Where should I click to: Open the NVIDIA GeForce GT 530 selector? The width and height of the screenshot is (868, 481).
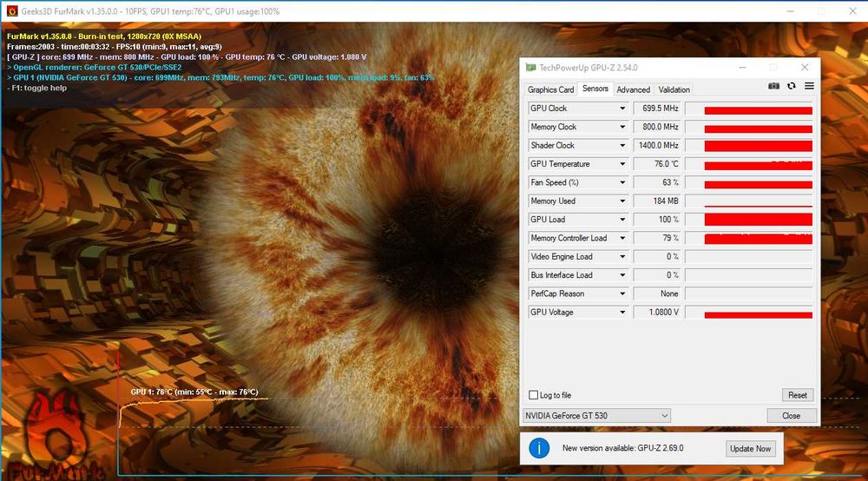pyautogui.click(x=596, y=416)
